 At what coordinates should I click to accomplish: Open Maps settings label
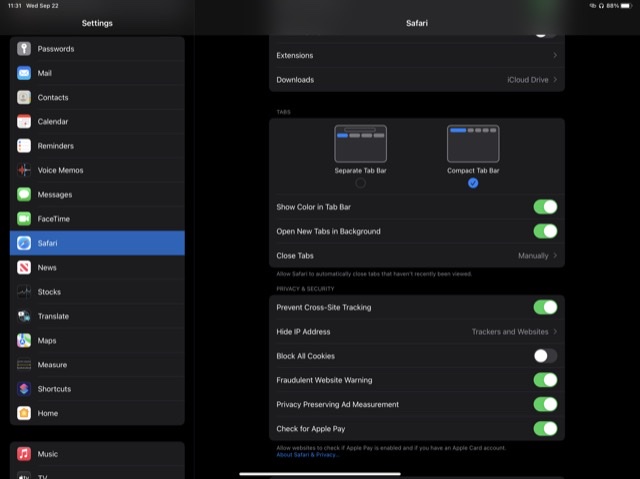[47, 340]
